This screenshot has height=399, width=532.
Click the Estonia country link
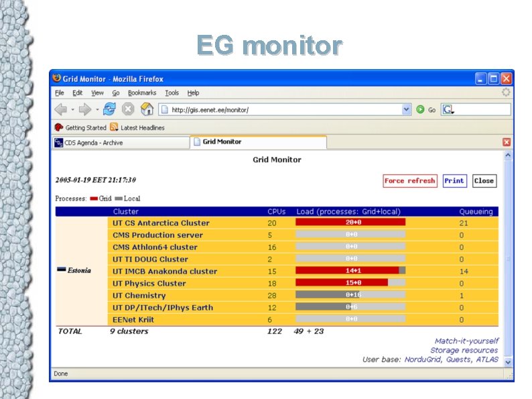[78, 270]
